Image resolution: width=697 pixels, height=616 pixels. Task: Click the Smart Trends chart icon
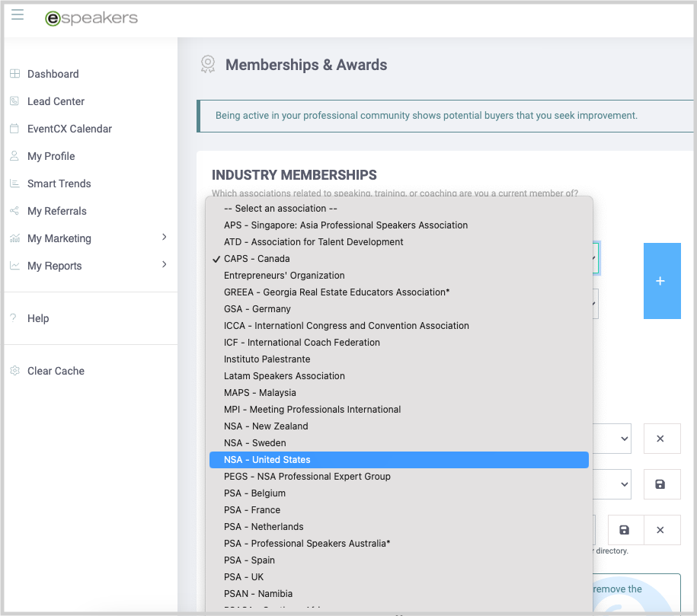14,184
